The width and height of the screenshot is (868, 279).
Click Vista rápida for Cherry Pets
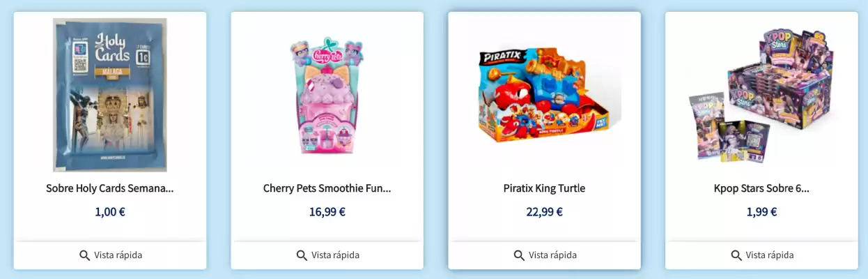coord(327,255)
